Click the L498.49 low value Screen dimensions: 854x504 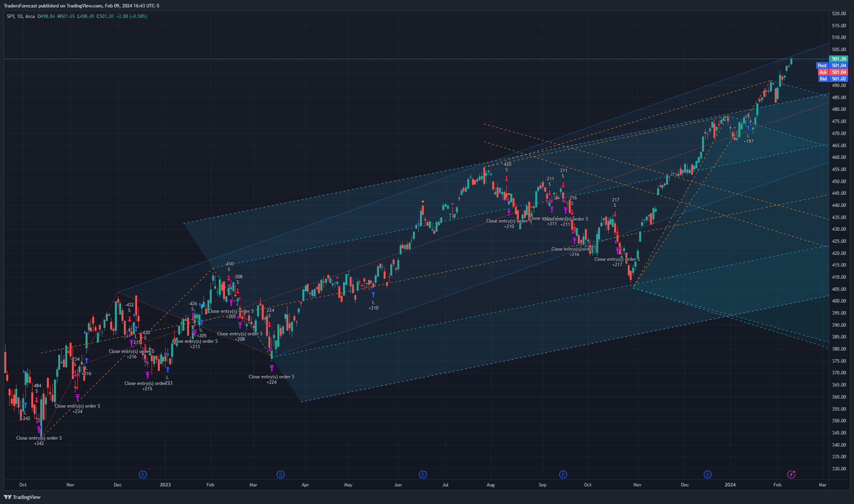coord(86,16)
